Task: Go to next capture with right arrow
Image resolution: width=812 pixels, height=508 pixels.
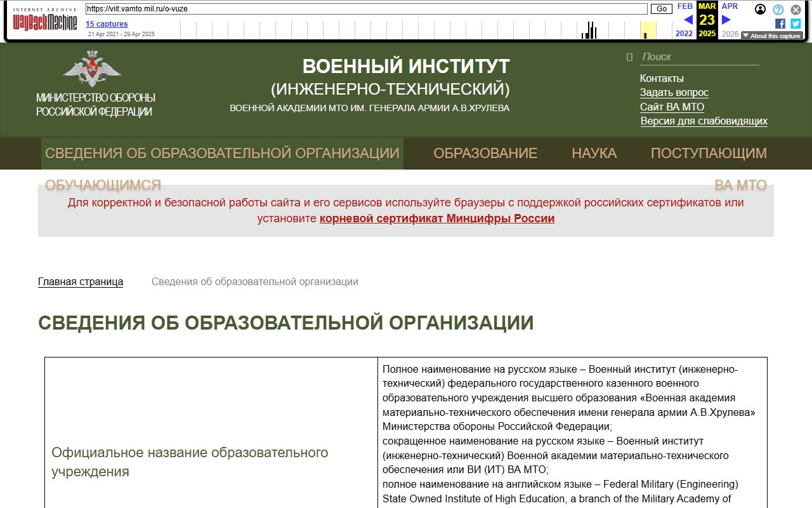Action: click(726, 20)
